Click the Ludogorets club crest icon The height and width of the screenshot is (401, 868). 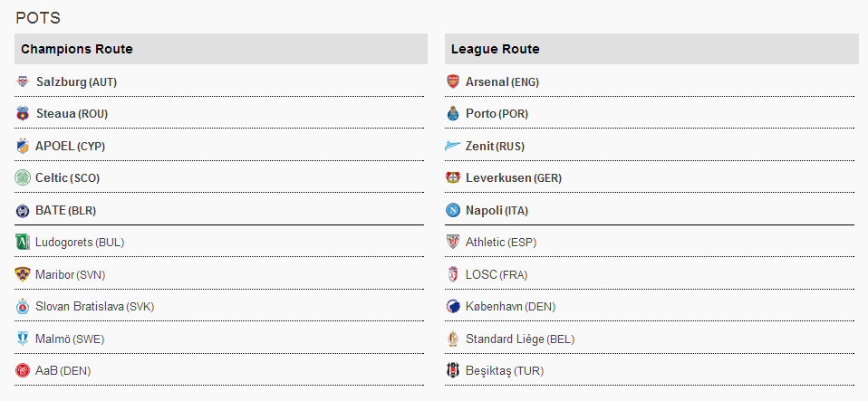coord(23,242)
